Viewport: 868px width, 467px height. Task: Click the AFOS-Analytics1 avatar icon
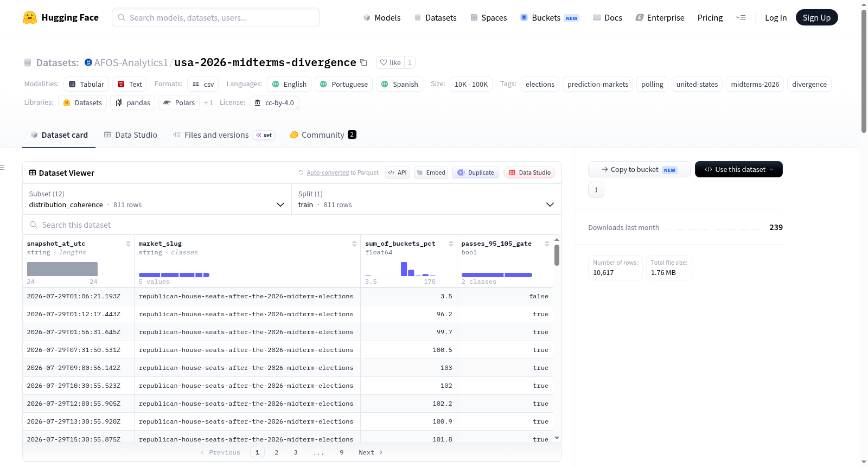pos(88,62)
